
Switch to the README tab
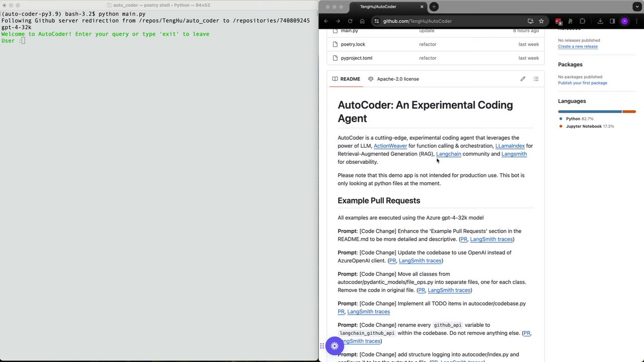[x=346, y=79]
